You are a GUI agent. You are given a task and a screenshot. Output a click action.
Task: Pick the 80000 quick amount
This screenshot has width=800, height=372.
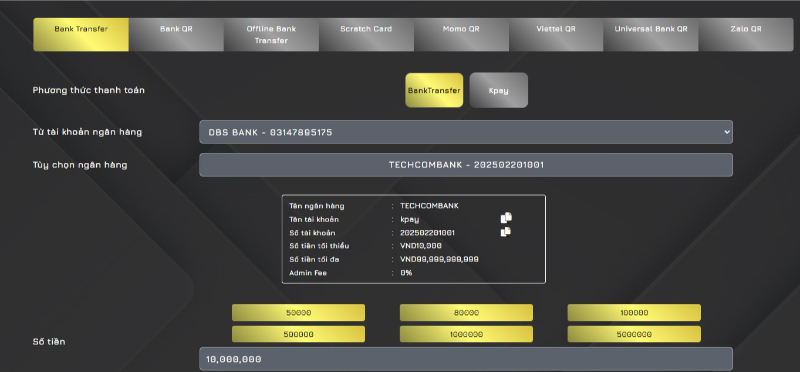point(466,313)
